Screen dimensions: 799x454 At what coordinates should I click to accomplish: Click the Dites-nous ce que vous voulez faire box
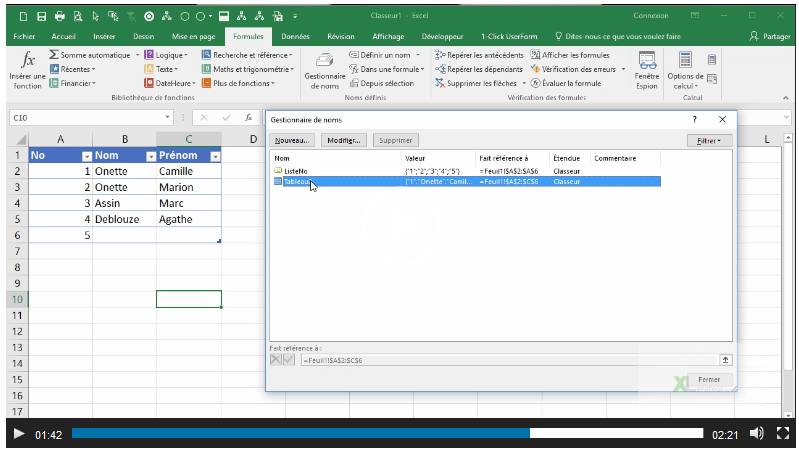[618, 36]
